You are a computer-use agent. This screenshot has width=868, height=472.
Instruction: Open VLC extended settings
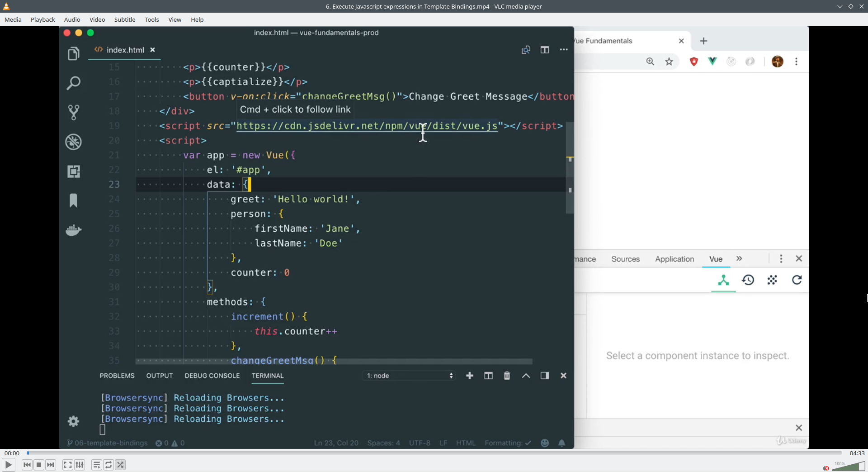(80, 465)
